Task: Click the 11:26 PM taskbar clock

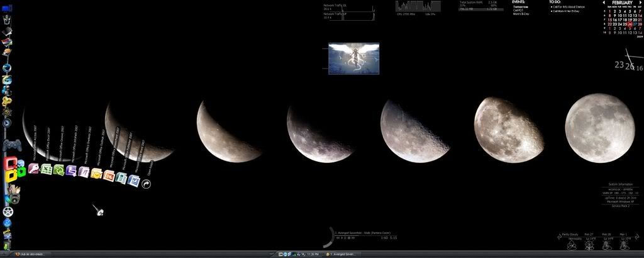Action: pyautogui.click(x=313, y=254)
